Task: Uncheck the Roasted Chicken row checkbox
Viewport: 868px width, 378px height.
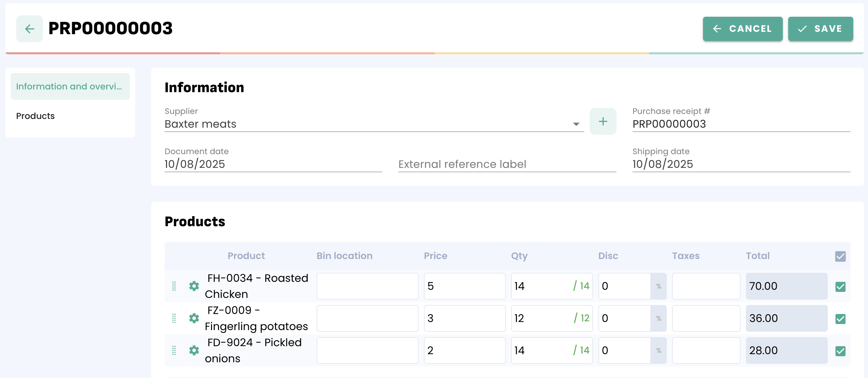Action: (840, 287)
